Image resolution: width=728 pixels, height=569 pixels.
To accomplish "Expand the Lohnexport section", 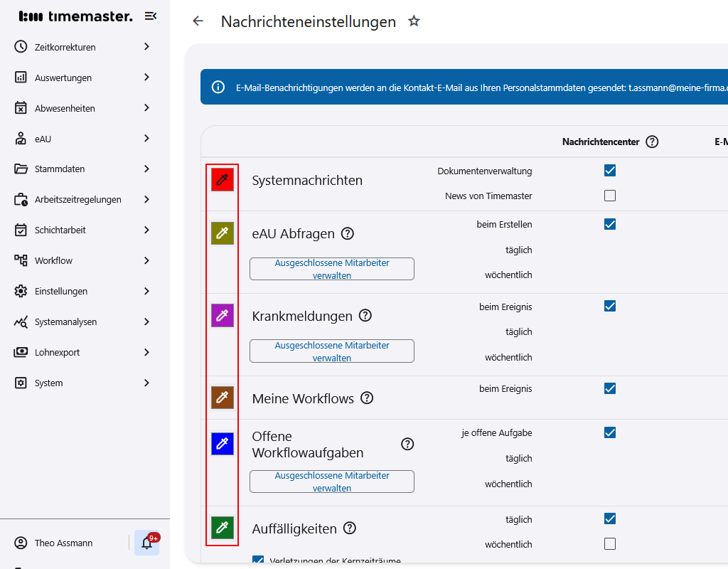I will point(58,352).
